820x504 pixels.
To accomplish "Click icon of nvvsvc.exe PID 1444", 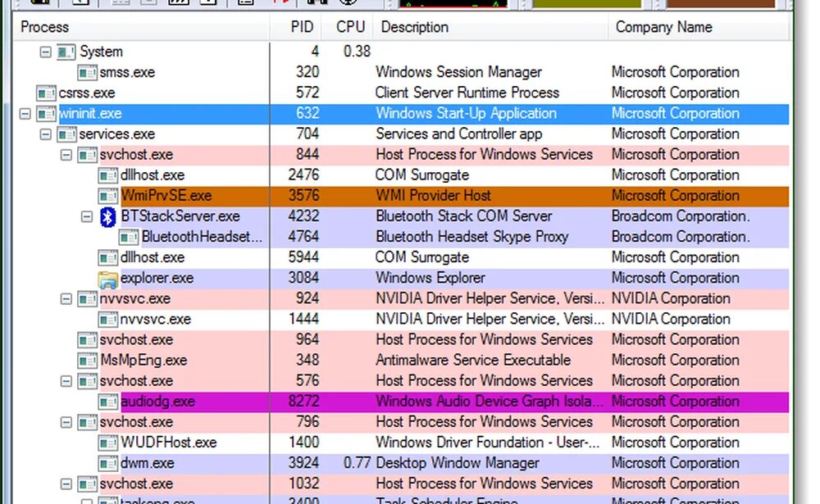I will [x=107, y=320].
